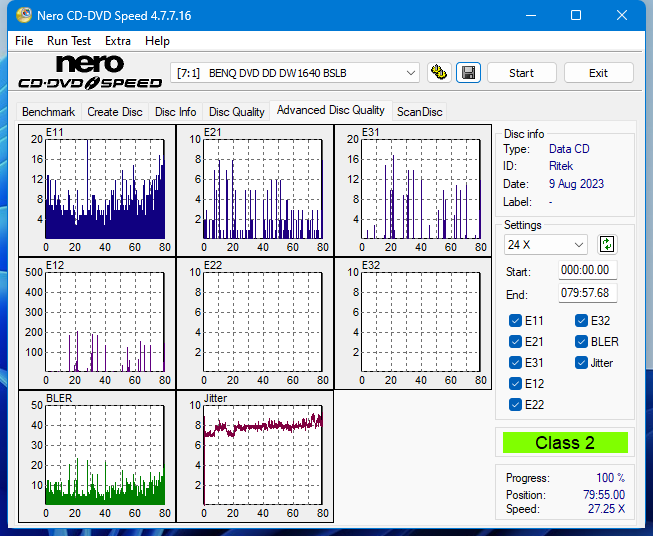Click the Jitter line graph

[x=255, y=456]
